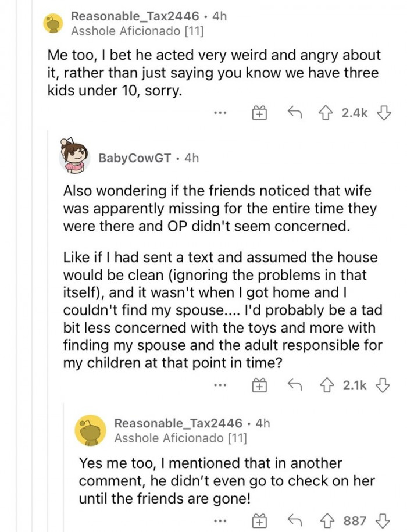Viewport: 407px width, 532px height.
Task: Click the reply arrow on BabyCowGT's comment
Action: pos(296,385)
